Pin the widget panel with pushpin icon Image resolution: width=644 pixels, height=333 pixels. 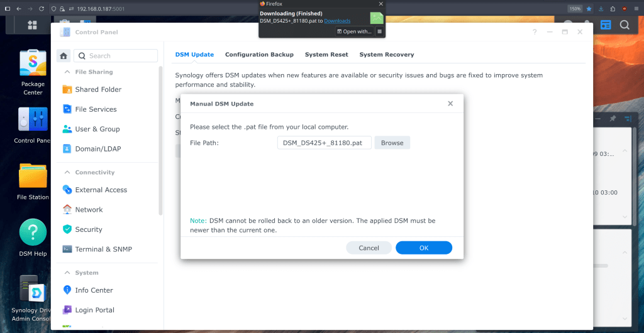(x=613, y=119)
